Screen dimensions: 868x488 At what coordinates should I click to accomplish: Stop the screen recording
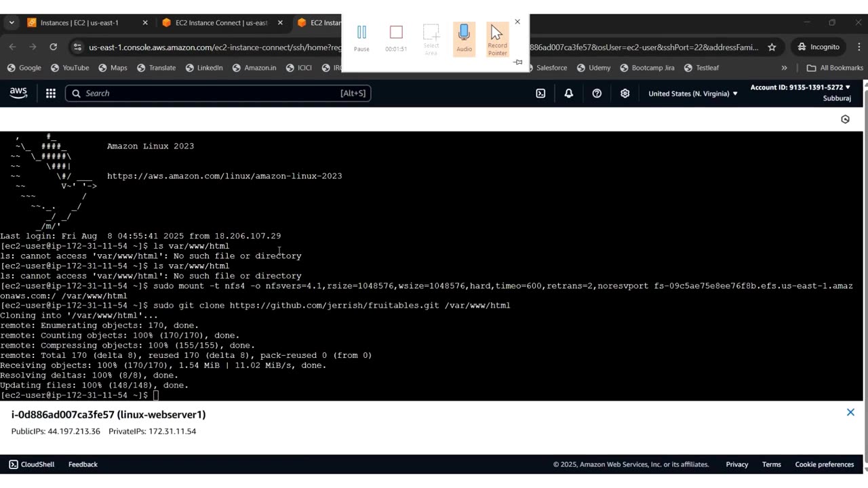click(396, 38)
